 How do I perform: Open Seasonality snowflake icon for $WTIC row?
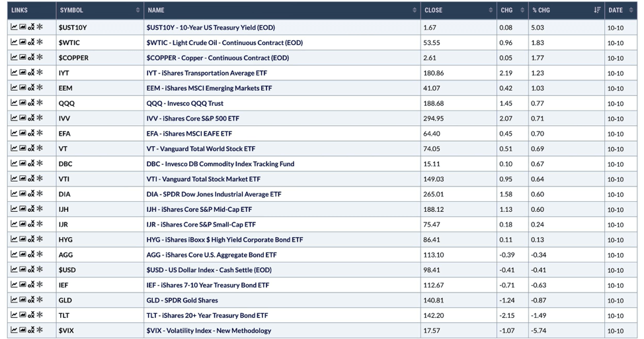click(40, 42)
